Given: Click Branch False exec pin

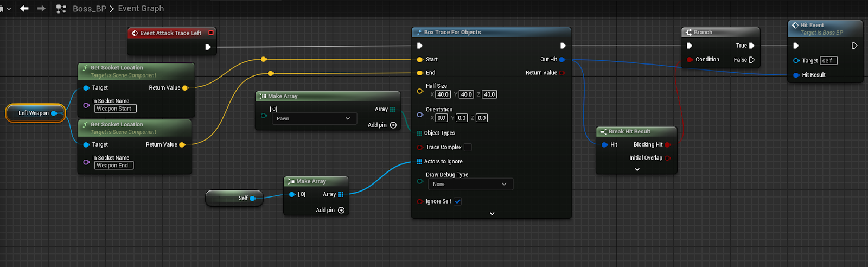Looking at the screenshot, I should 751,60.
